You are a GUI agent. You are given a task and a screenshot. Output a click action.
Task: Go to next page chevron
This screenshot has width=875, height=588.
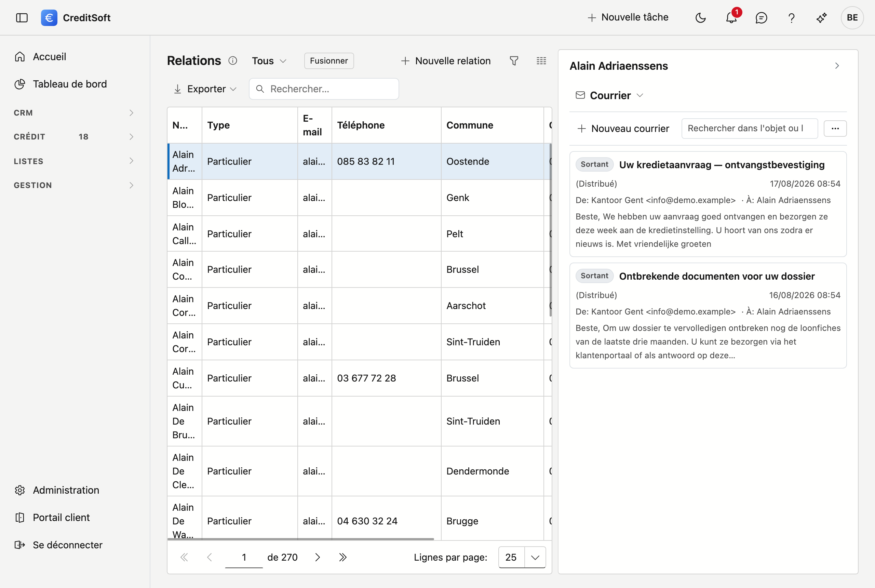point(318,557)
